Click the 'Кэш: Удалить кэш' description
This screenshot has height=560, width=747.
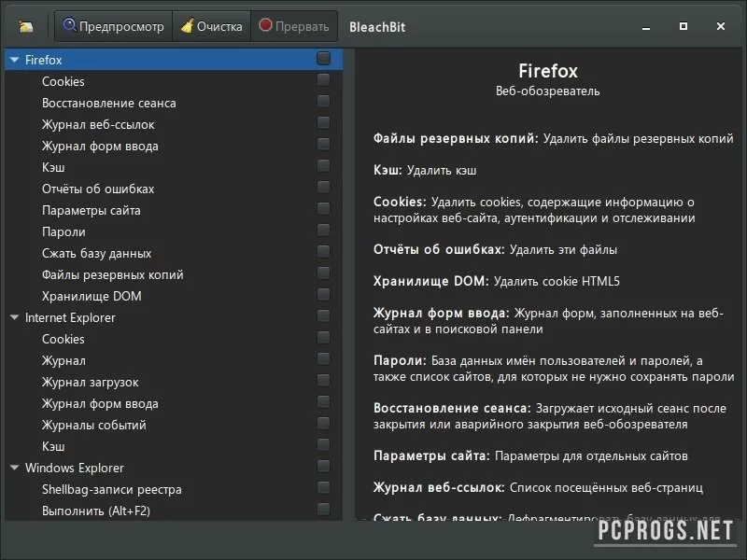pyautogui.click(x=425, y=170)
